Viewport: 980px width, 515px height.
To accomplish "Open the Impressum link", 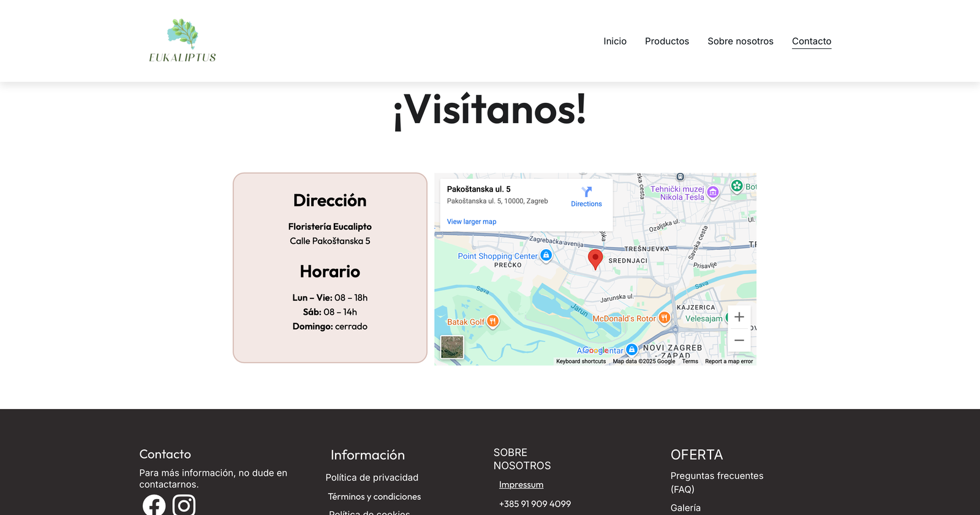I will pos(521,484).
